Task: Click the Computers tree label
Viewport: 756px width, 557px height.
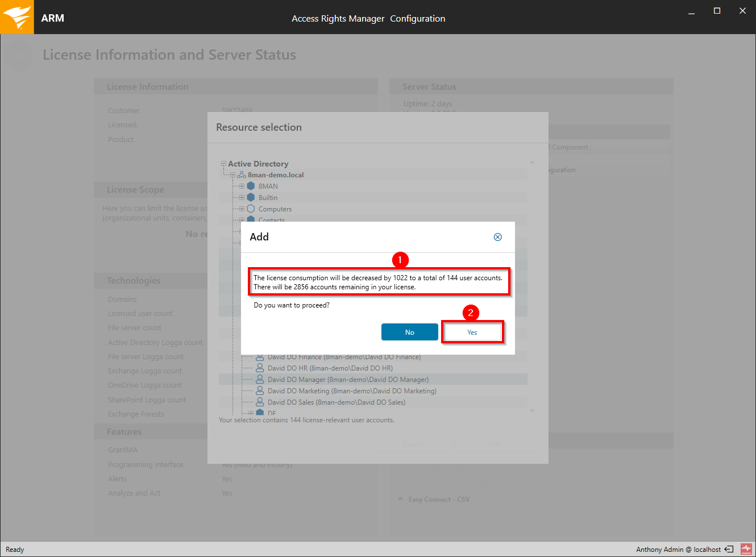Action: (x=275, y=209)
